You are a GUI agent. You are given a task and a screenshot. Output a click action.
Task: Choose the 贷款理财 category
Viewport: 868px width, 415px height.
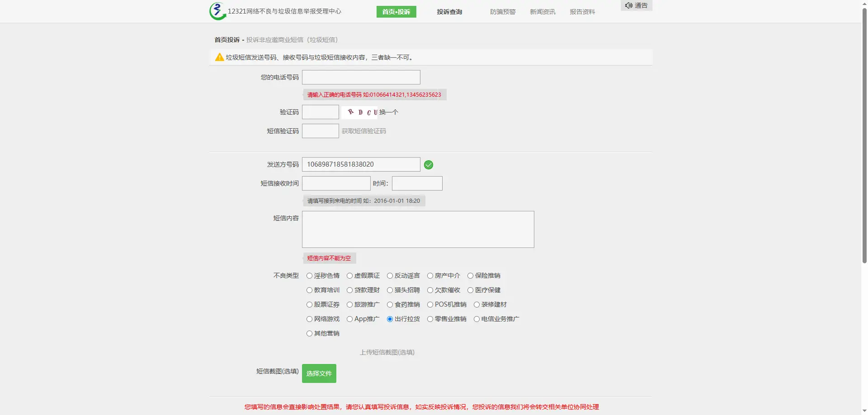click(x=350, y=290)
